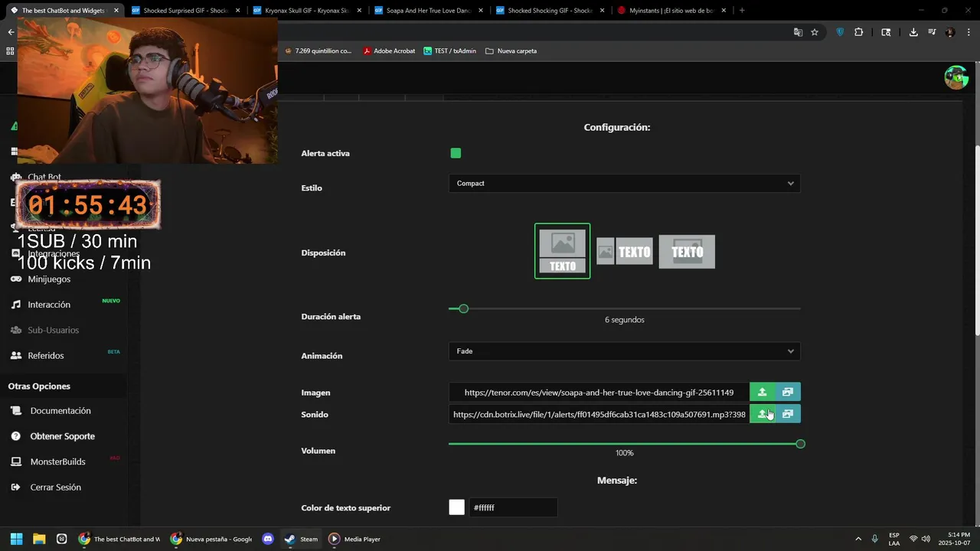The height and width of the screenshot is (551, 980).
Task: Open TEST / txAdmin bookmark
Action: click(x=450, y=51)
